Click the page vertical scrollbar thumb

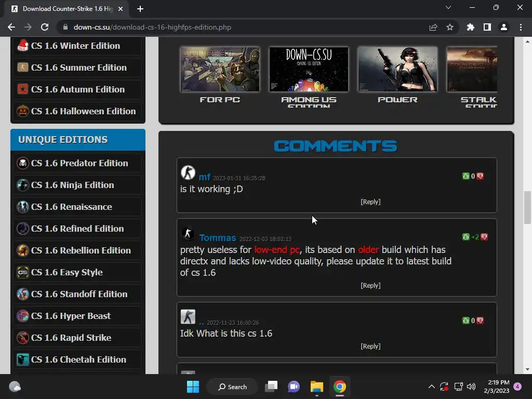(x=527, y=208)
